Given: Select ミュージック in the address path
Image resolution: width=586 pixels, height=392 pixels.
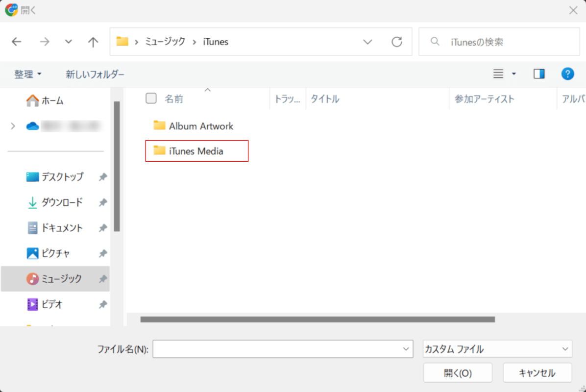Looking at the screenshot, I should point(165,42).
